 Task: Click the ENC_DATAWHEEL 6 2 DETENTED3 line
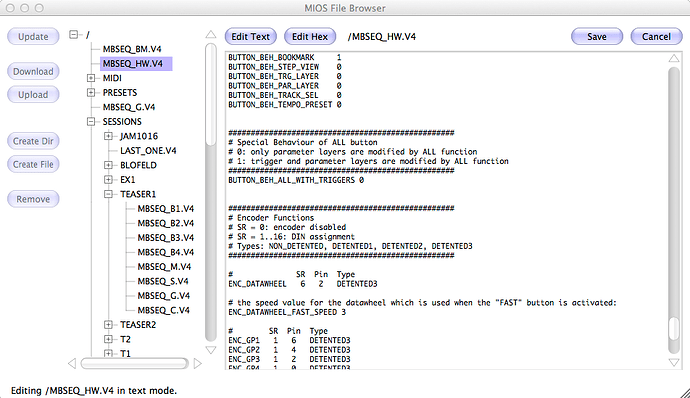click(303, 284)
